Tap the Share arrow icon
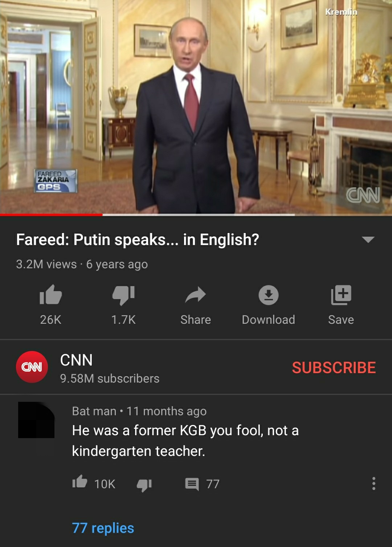This screenshot has height=547, width=392. click(x=196, y=295)
